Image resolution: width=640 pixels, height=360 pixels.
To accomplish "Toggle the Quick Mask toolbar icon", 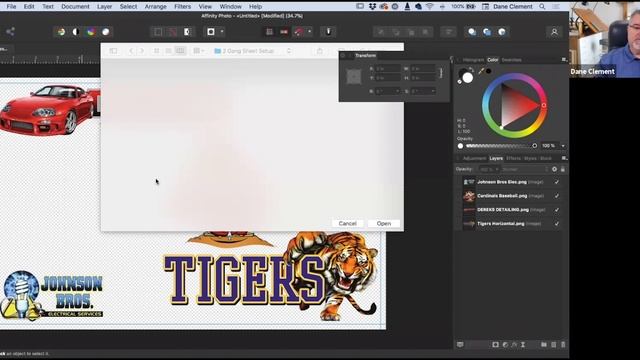I will pyautogui.click(x=211, y=32).
